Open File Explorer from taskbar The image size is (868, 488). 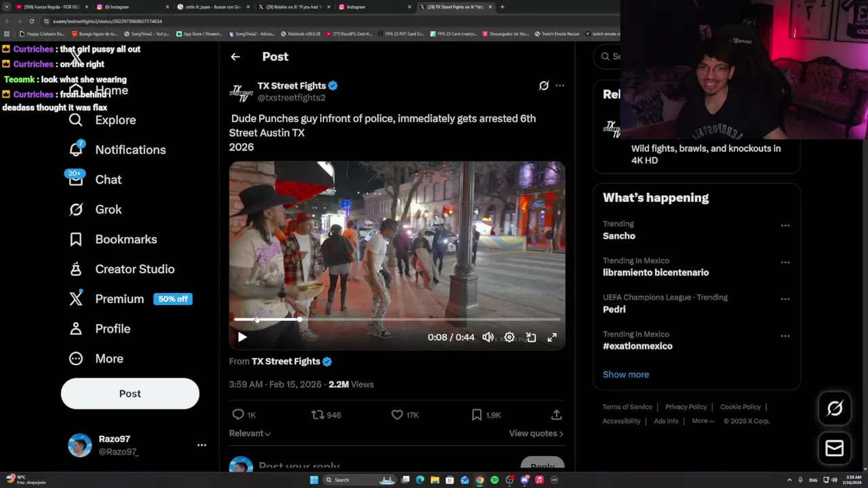click(x=435, y=480)
